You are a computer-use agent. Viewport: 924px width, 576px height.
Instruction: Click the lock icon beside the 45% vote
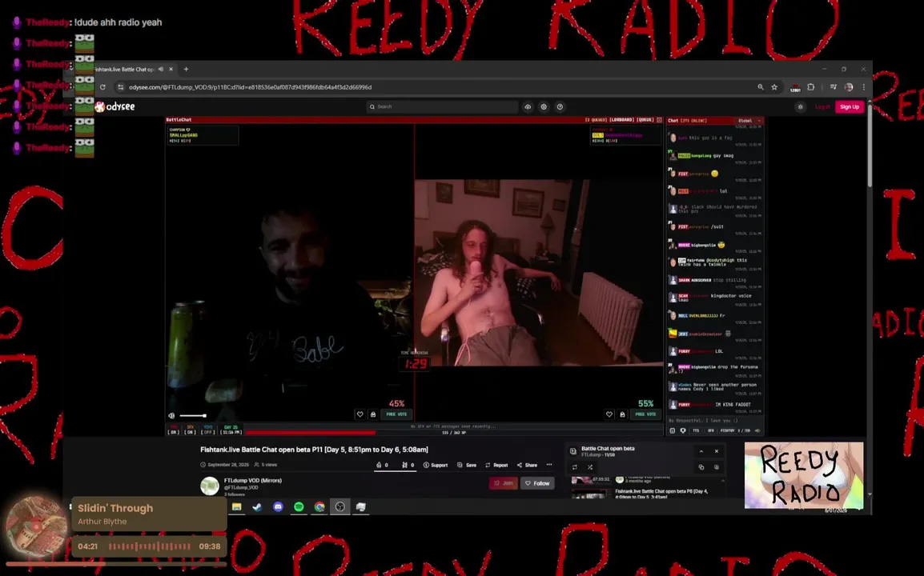pos(373,414)
